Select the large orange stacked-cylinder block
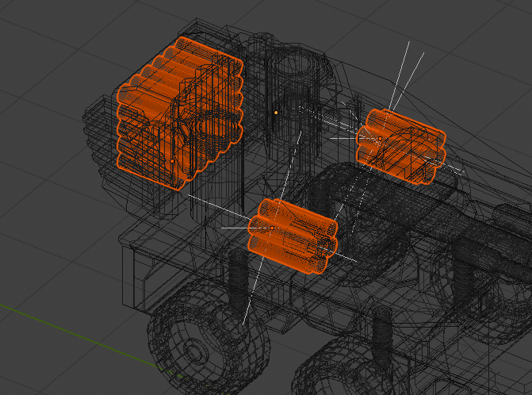Viewport: 532px width, 395px height. click(180, 113)
